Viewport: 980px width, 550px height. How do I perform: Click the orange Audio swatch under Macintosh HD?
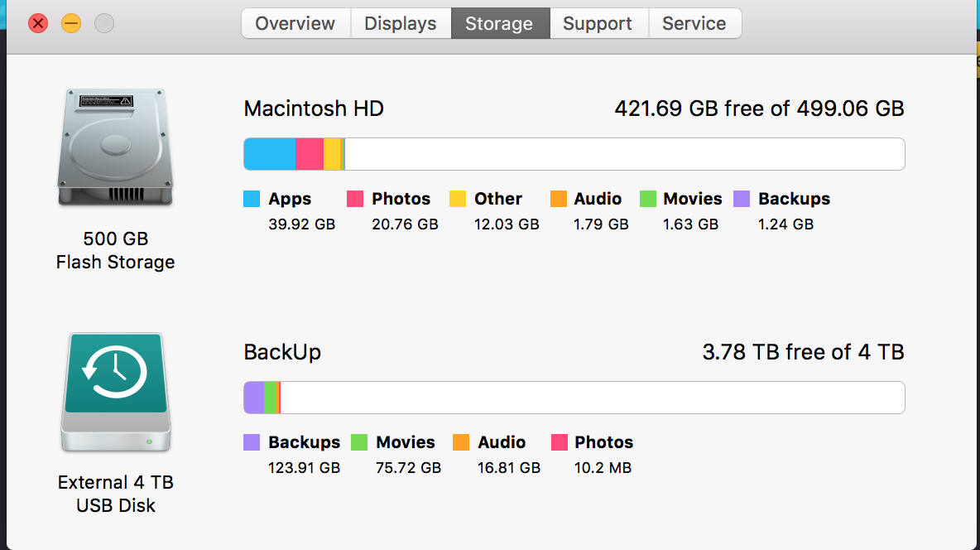558,199
